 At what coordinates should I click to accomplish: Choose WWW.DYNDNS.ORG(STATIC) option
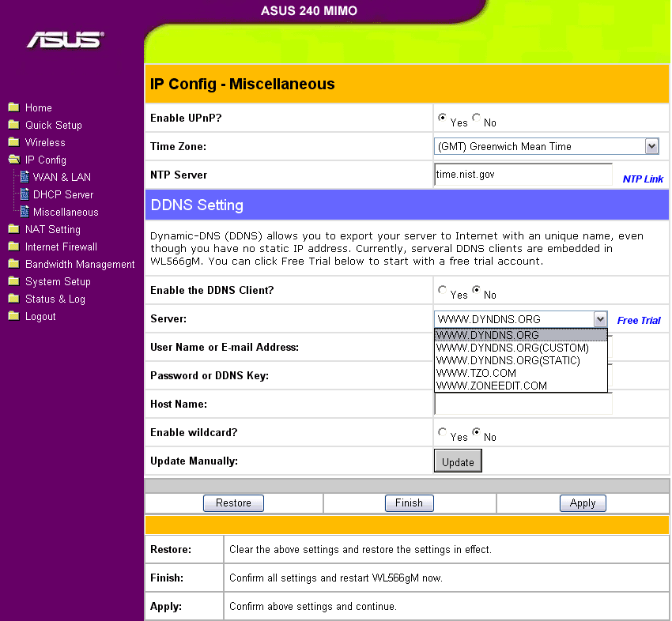point(521,360)
